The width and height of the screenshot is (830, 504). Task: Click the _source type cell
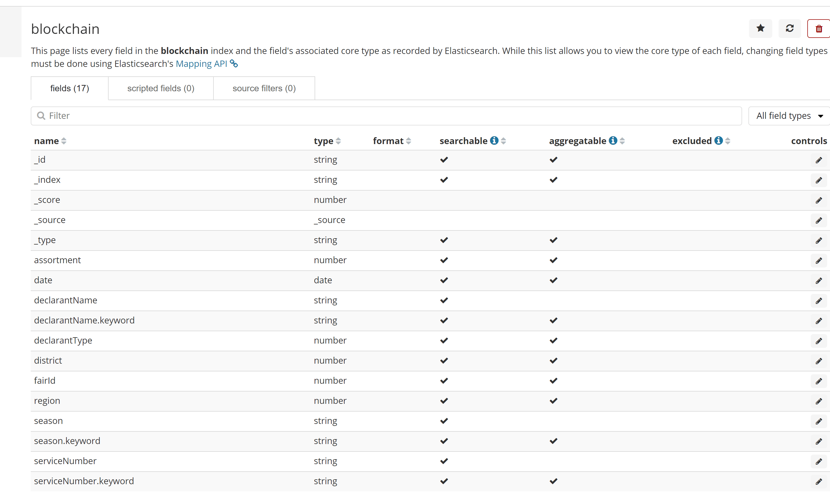pyautogui.click(x=330, y=220)
